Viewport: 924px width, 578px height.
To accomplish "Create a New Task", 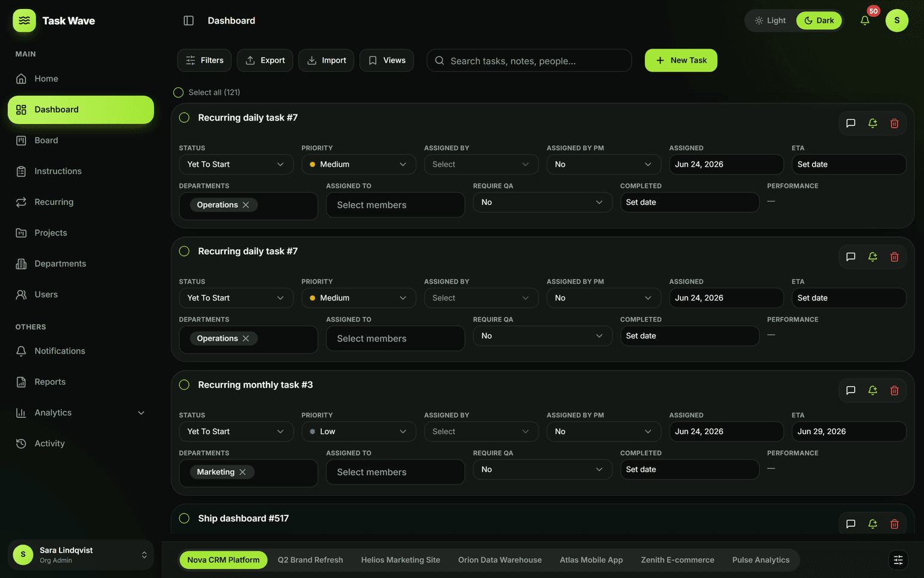I will [x=681, y=60].
